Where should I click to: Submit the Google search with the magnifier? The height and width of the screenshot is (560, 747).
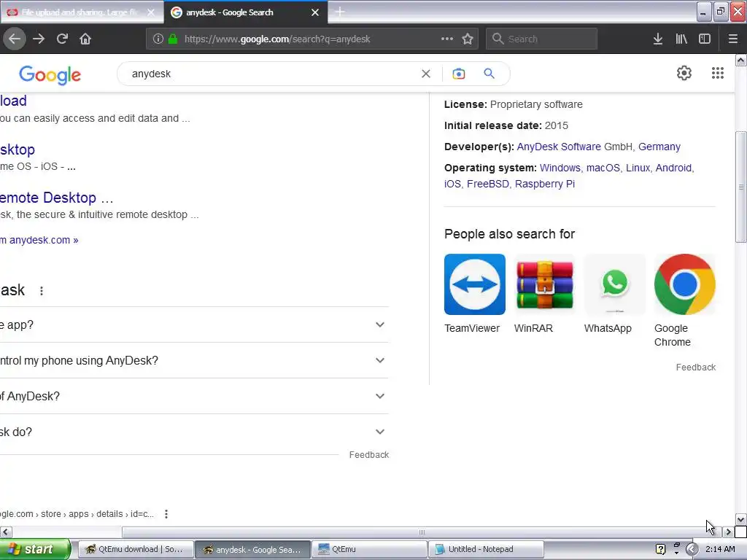click(489, 74)
